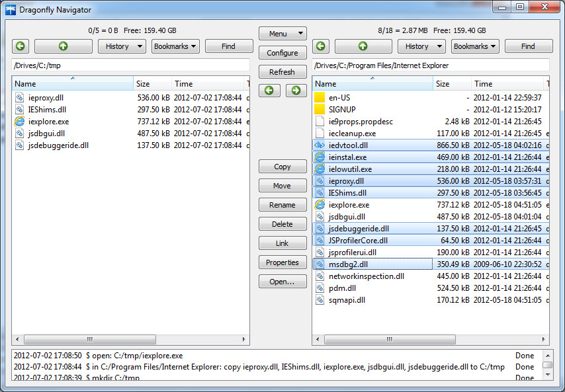Click the jsdebuggeride.dll icon in left panel
Screen dimensions: 565x392
[19, 145]
